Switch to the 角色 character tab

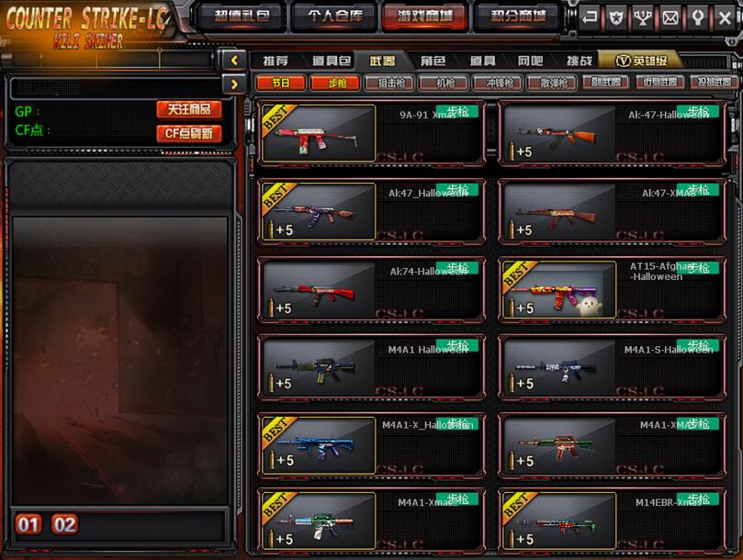[433, 61]
